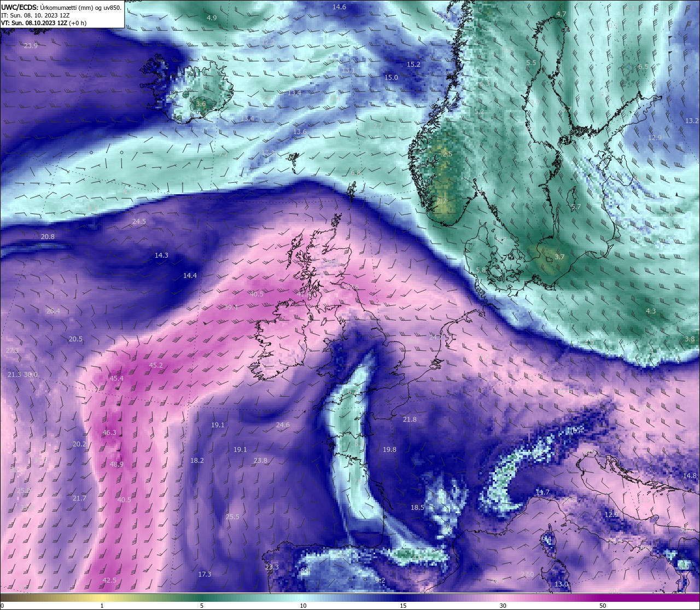The image size is (700, 610).
Task: Click the map value '48.9' in the moisture plume
Action: coord(116,464)
